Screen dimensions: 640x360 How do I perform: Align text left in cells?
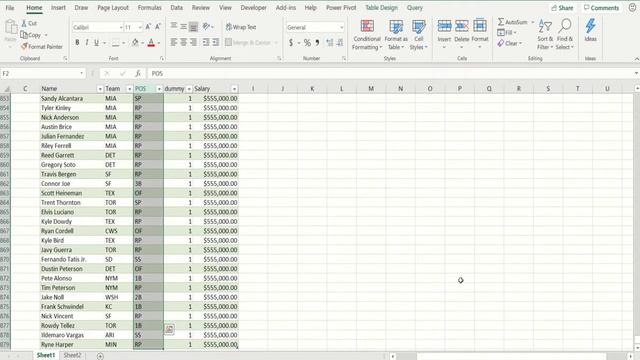[x=174, y=42]
